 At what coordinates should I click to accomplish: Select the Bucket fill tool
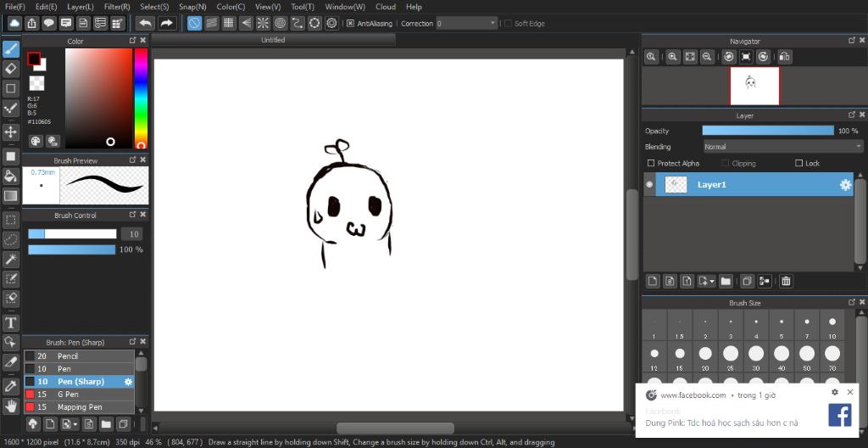tap(10, 176)
